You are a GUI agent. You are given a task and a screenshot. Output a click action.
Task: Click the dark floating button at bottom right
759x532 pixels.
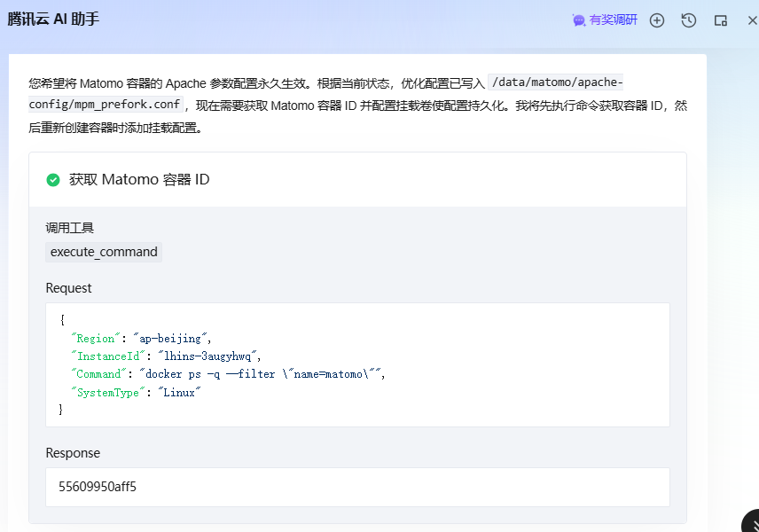pyautogui.click(x=751, y=522)
